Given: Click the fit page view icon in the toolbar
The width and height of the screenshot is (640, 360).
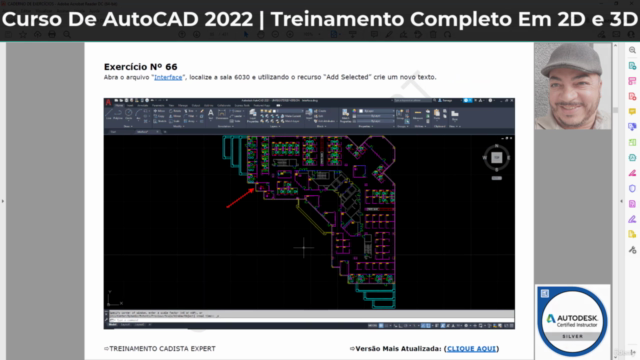Looking at the screenshot, I should (334, 35).
